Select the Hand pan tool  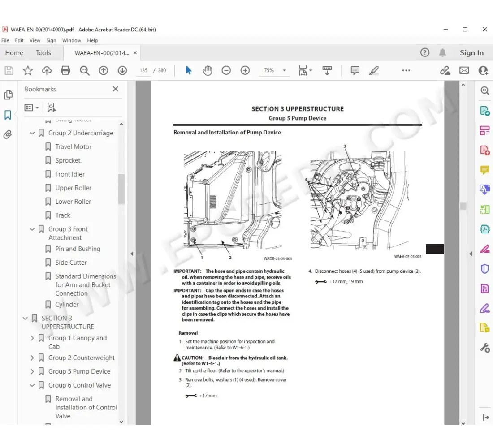click(x=208, y=70)
